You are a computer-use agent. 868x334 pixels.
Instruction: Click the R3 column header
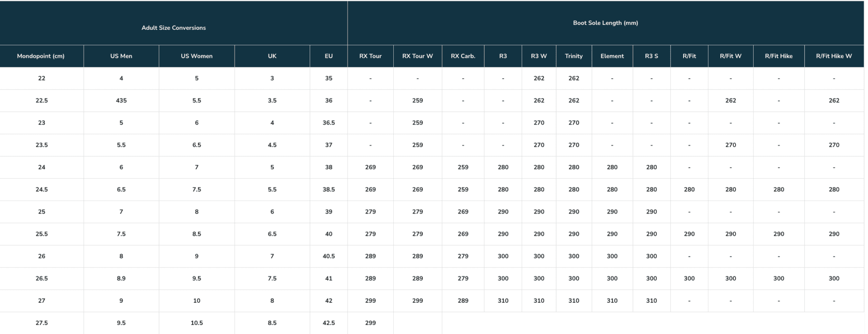point(503,56)
